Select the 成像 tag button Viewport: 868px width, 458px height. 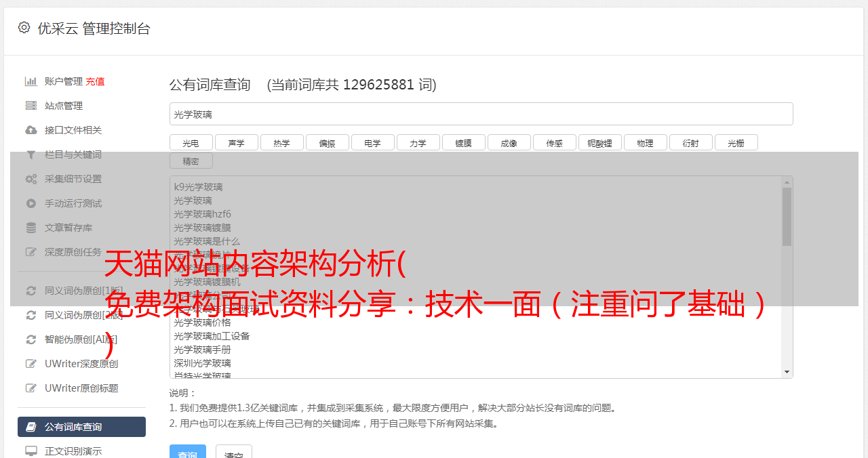click(509, 142)
